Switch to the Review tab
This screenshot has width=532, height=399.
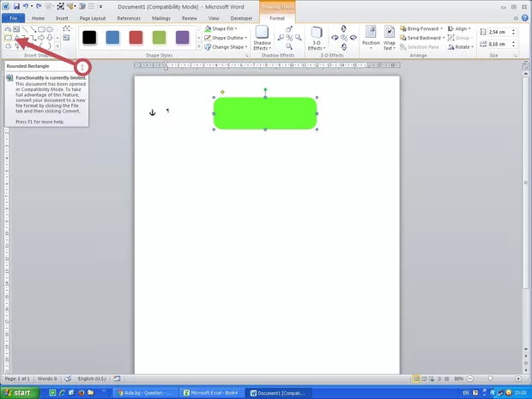coord(190,18)
